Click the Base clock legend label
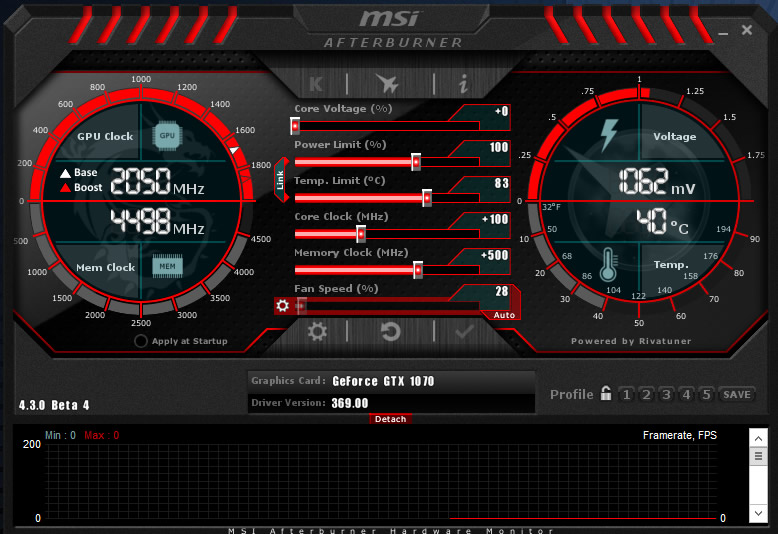Viewport: 778px width, 534px height. (85, 173)
